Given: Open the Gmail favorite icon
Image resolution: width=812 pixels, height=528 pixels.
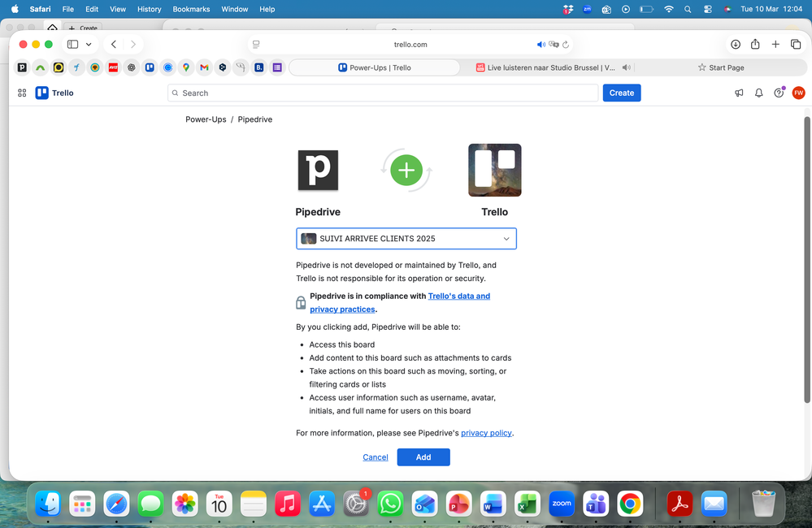Looking at the screenshot, I should click(x=204, y=67).
